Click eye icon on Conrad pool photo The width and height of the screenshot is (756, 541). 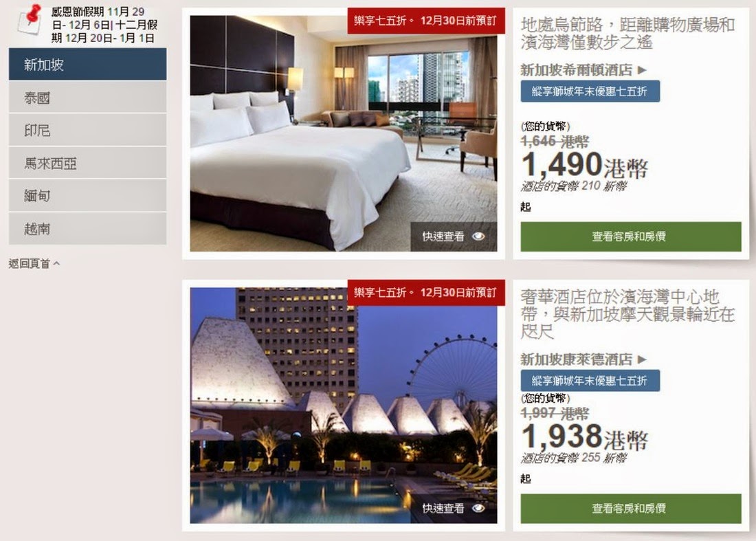(x=478, y=508)
